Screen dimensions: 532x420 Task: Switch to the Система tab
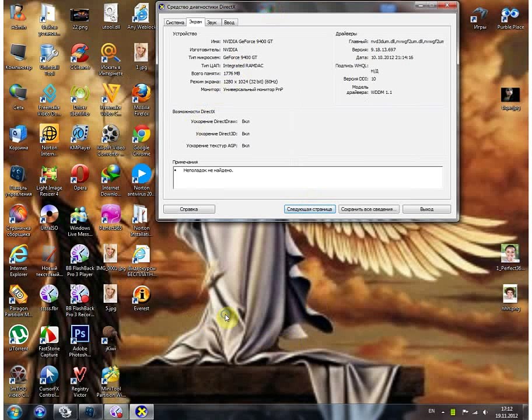(175, 22)
